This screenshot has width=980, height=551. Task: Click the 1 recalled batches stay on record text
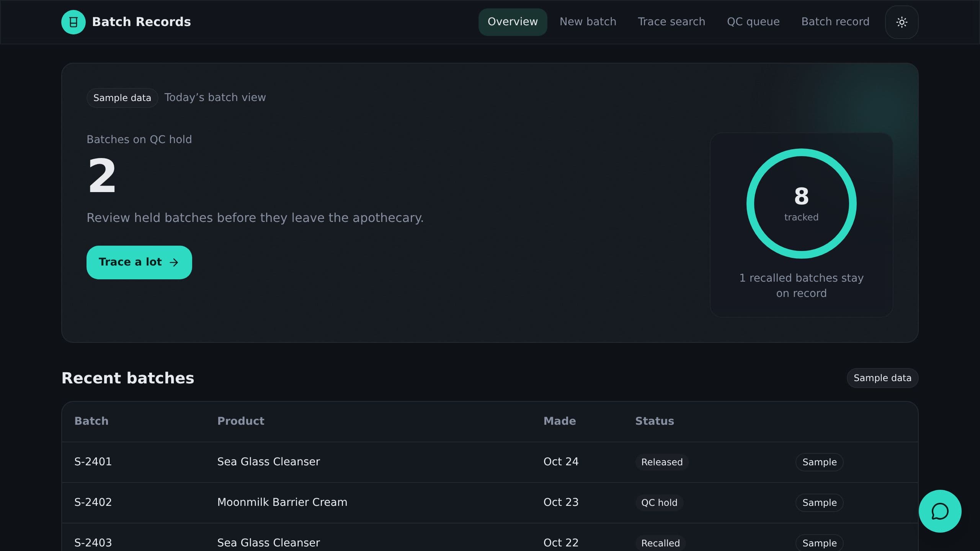tap(801, 285)
